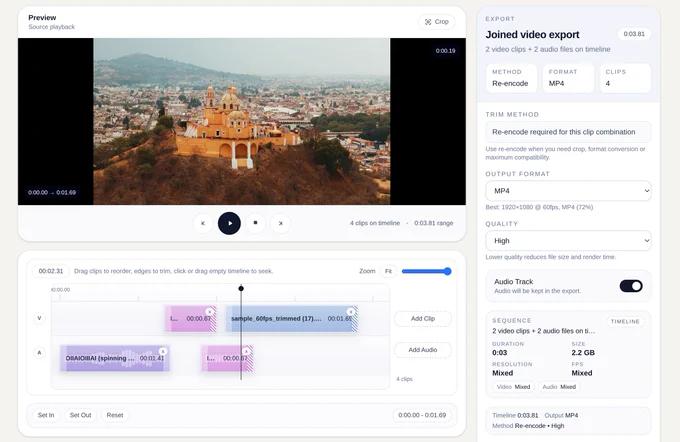Viewport: 680px width, 442px height.
Task: Open the Output Format MP4 dropdown
Action: click(568, 191)
